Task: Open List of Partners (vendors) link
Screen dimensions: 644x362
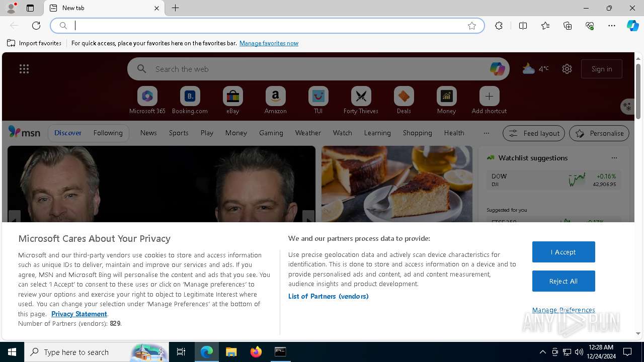Action: [329, 296]
